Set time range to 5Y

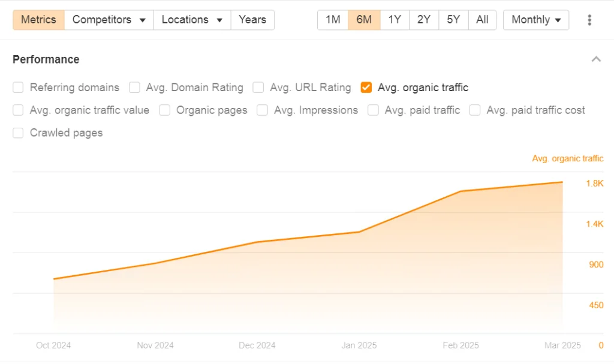coord(453,20)
